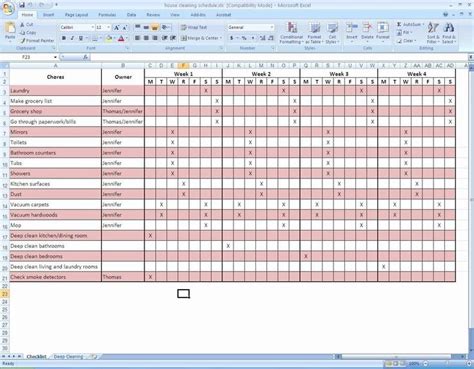Switch to Page Layout view in status bar
Viewport: 474px width, 369px height.
pyautogui.click(x=395, y=364)
